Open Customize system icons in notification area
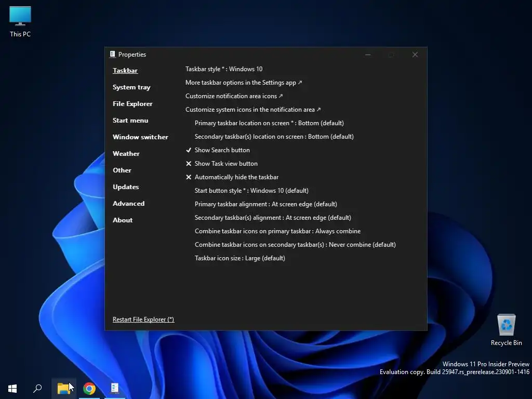The height and width of the screenshot is (399, 532). tap(253, 110)
